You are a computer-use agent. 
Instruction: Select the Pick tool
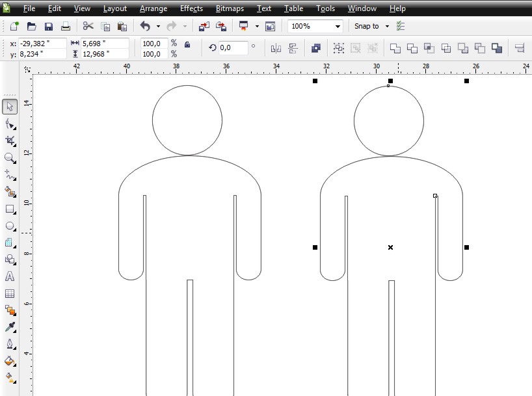[x=9, y=106]
